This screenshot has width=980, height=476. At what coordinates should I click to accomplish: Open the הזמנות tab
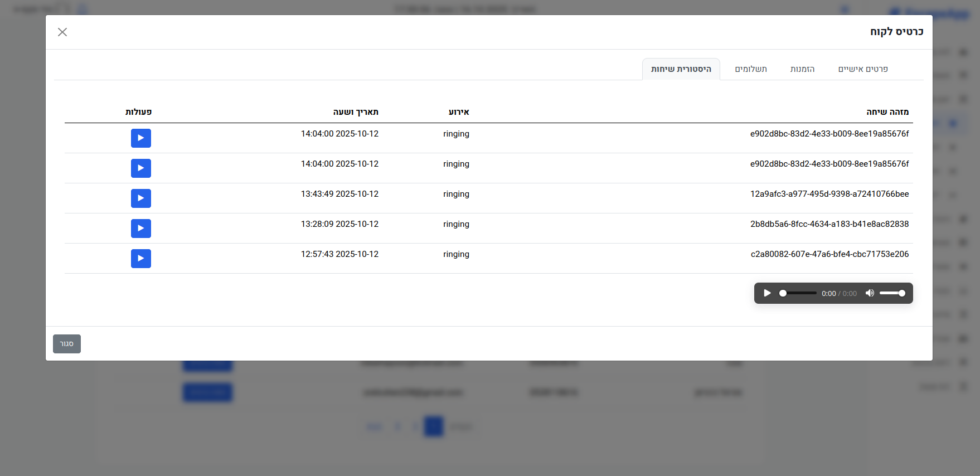[802, 69]
